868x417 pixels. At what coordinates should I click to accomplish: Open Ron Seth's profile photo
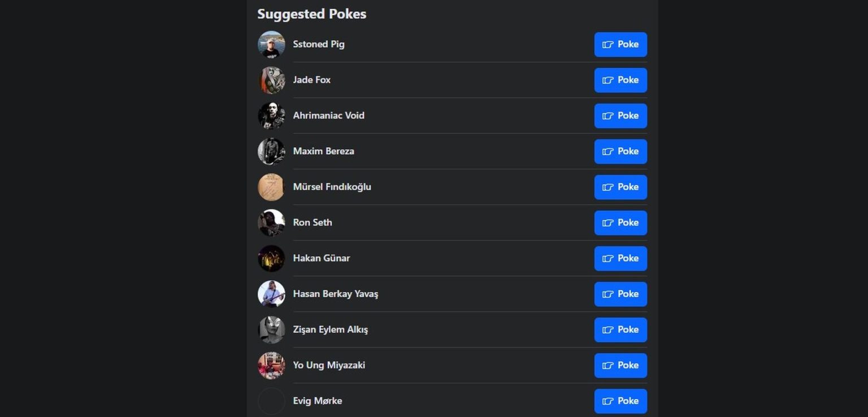pyautogui.click(x=271, y=223)
